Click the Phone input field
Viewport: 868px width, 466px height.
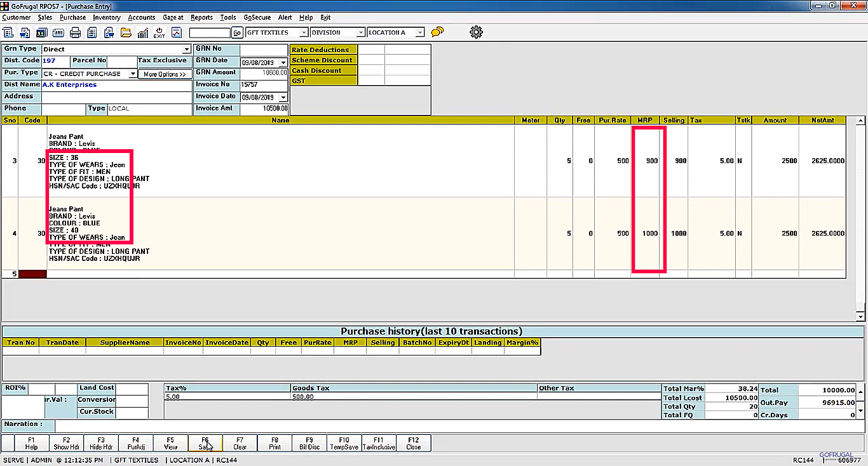[x=64, y=109]
